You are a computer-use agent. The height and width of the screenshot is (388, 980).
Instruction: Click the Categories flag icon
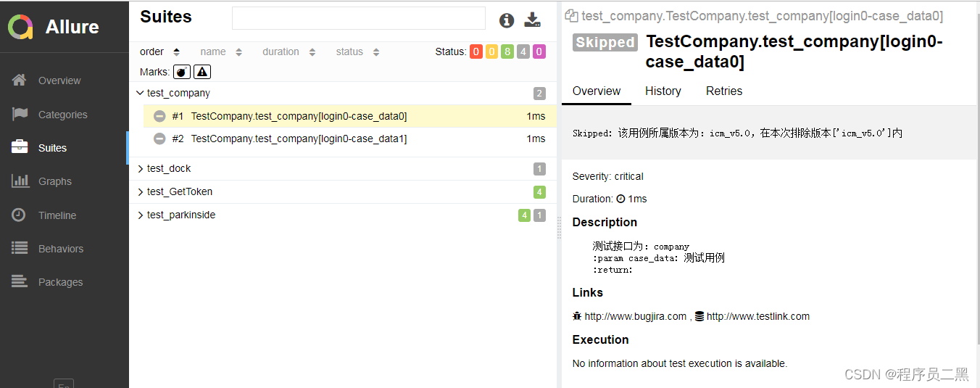click(x=20, y=114)
